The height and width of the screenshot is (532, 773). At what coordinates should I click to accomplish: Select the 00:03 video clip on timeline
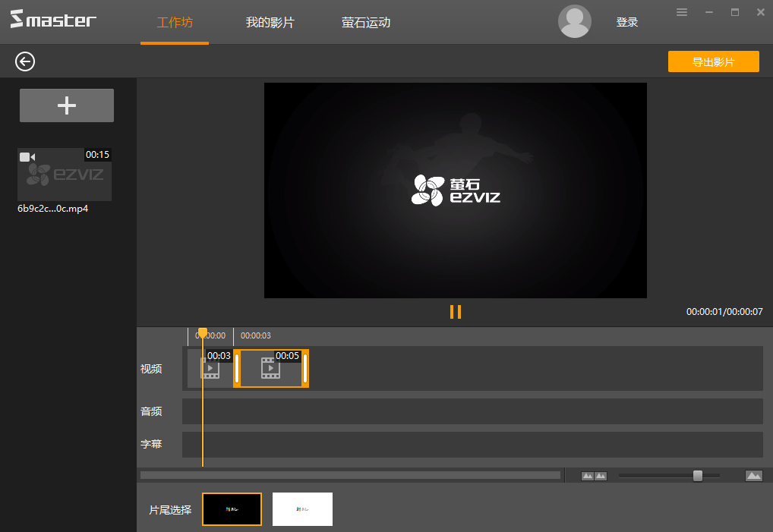coord(210,369)
